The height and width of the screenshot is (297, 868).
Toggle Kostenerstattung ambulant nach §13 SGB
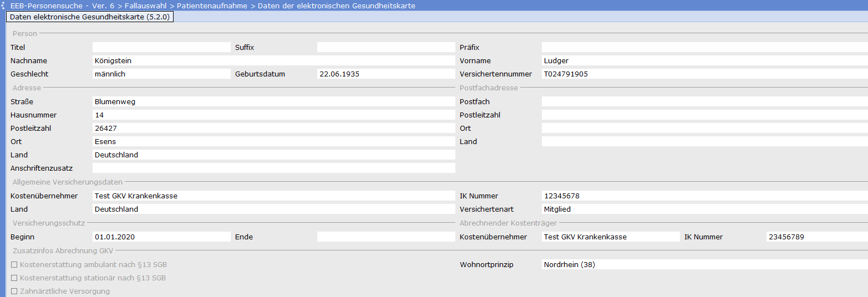pos(14,265)
